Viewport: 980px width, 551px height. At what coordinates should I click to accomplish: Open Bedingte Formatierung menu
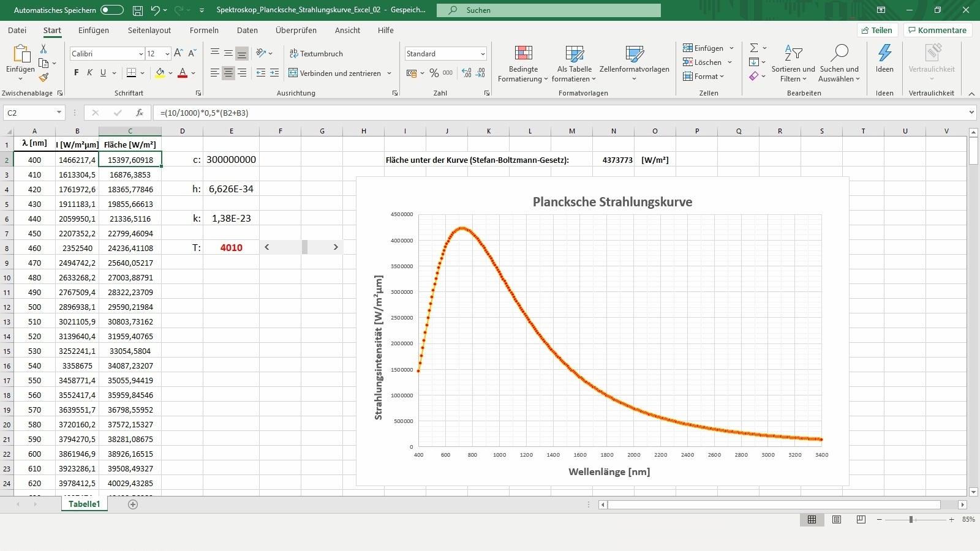pyautogui.click(x=523, y=64)
